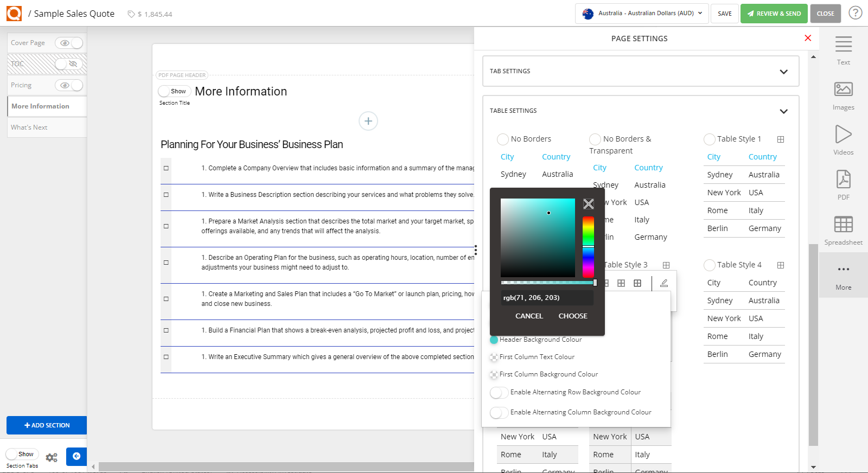Open the Pricing section tab
Screen dimensions: 868x473
point(22,85)
